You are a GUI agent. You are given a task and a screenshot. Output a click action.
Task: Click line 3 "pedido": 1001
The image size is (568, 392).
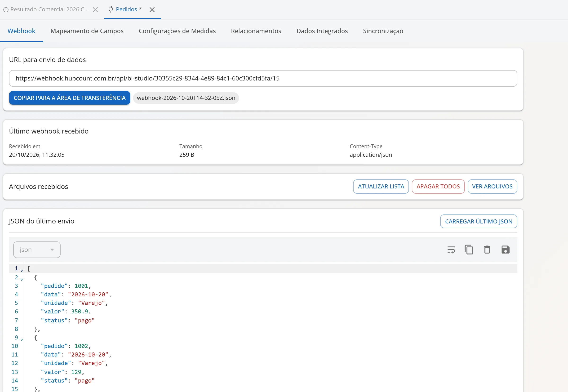66,286
